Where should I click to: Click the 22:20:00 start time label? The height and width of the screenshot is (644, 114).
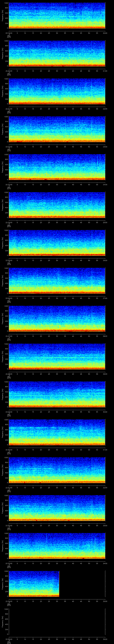(x=9, y=71)
